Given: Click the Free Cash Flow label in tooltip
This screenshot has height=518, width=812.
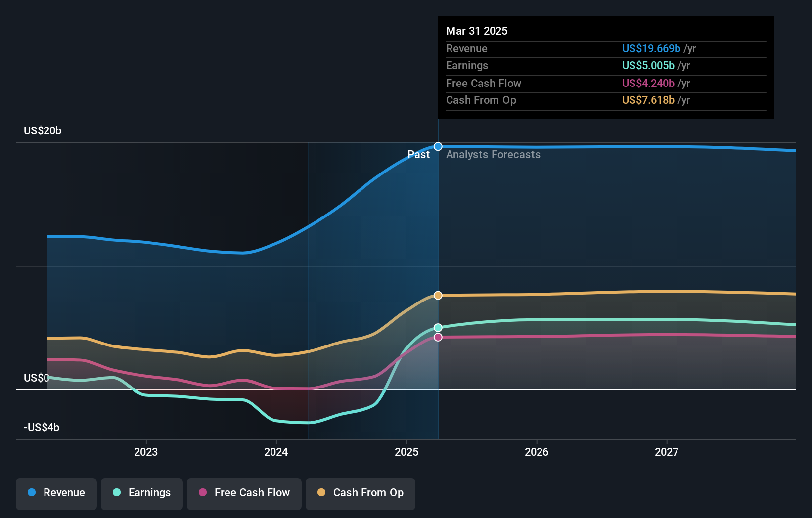Looking at the screenshot, I should [484, 83].
